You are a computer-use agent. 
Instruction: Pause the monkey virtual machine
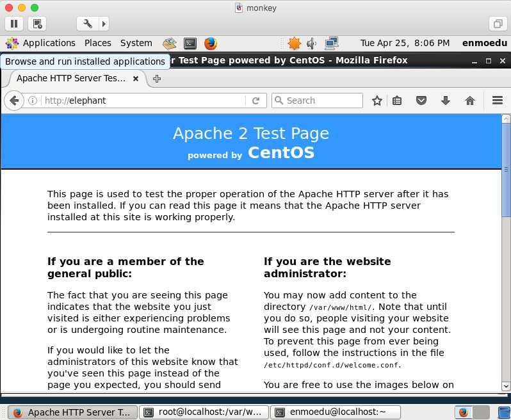click(14, 24)
